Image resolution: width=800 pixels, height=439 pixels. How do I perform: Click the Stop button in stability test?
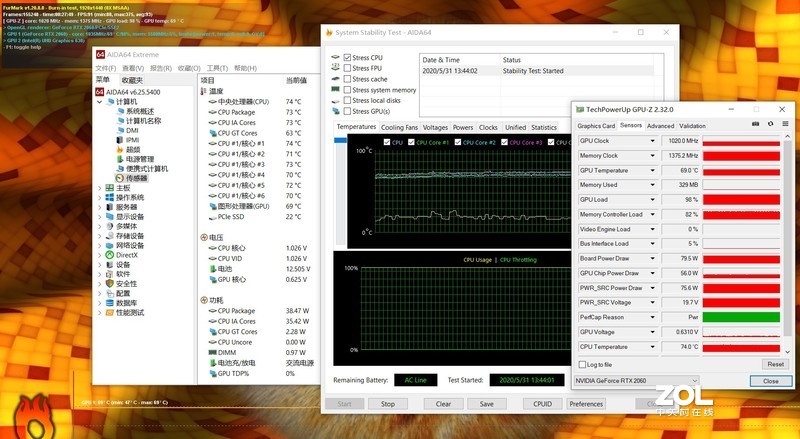click(x=388, y=404)
